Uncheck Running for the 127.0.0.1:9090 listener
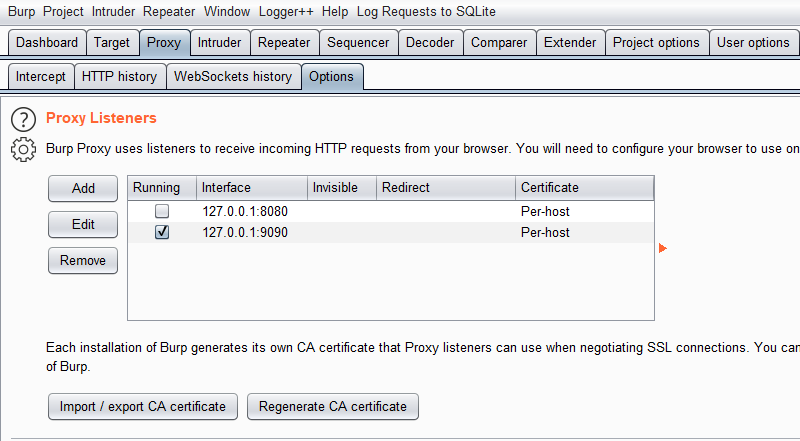The image size is (800, 441). coord(162,232)
